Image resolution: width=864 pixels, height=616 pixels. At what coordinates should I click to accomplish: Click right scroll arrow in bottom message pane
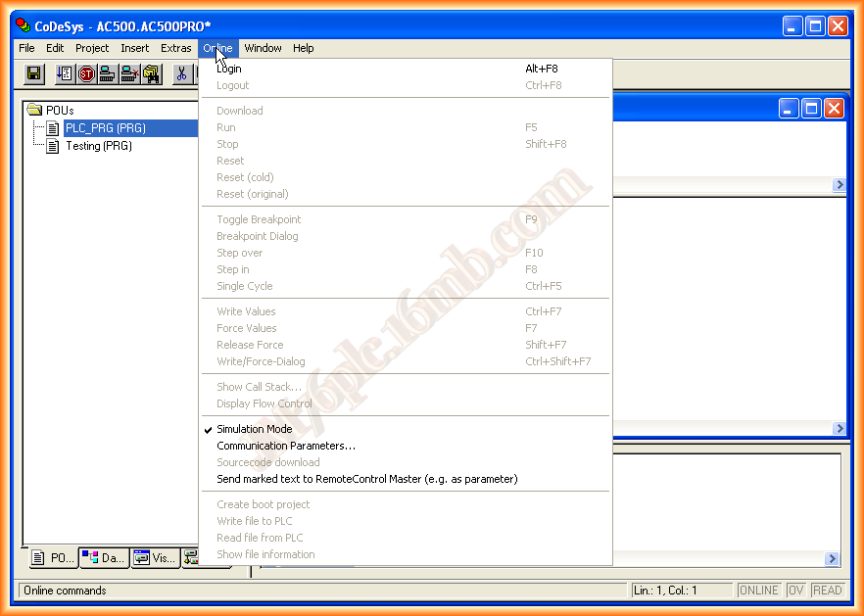(x=832, y=559)
